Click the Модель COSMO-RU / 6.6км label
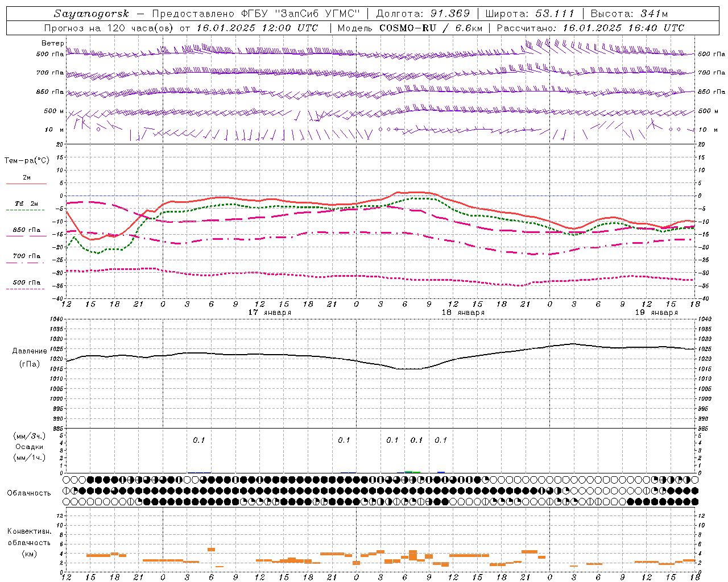 [410, 28]
